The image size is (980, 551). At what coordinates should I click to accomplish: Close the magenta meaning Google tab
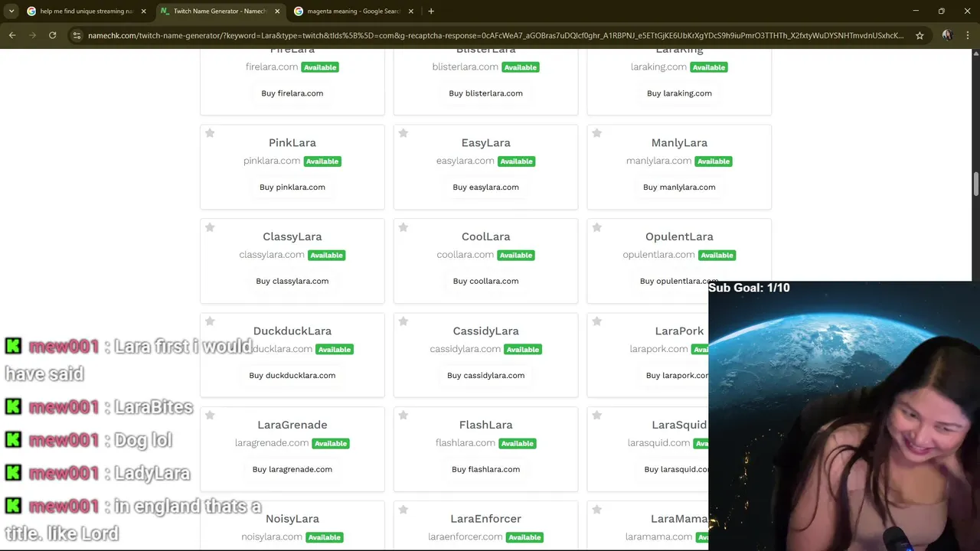click(411, 11)
